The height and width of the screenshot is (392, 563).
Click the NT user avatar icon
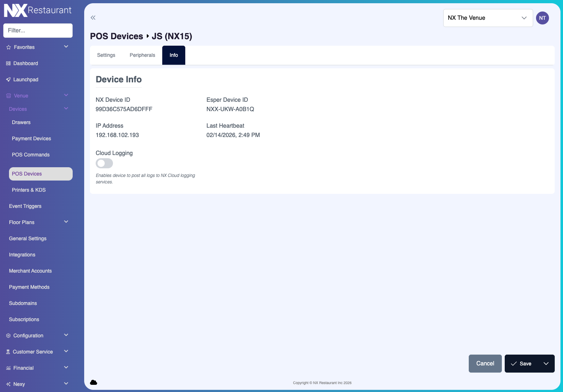542,18
